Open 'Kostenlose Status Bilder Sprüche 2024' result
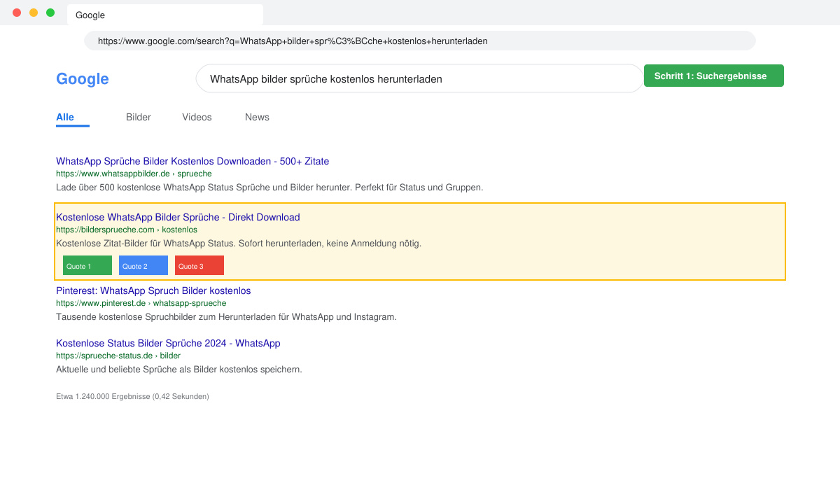840x504 pixels. tap(168, 343)
